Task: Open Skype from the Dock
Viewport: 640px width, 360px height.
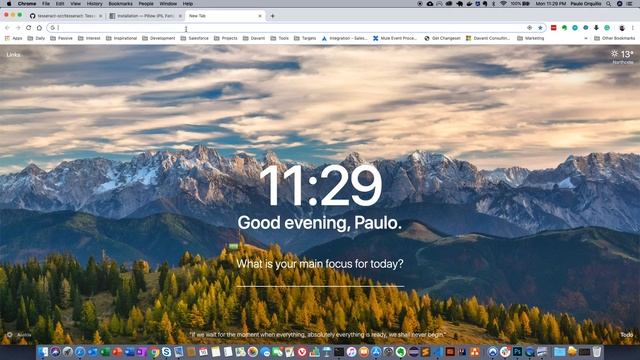Action: (x=166, y=352)
